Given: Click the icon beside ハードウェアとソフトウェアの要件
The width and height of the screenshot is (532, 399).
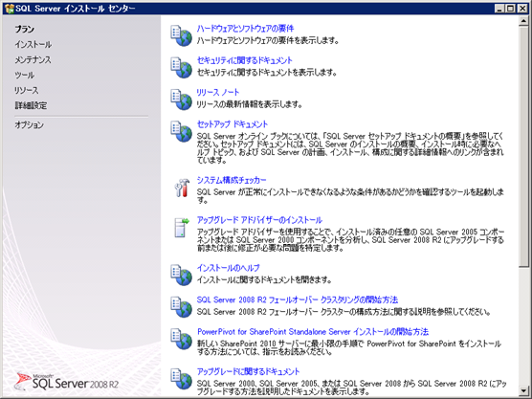Looking at the screenshot, I should pos(181,35).
